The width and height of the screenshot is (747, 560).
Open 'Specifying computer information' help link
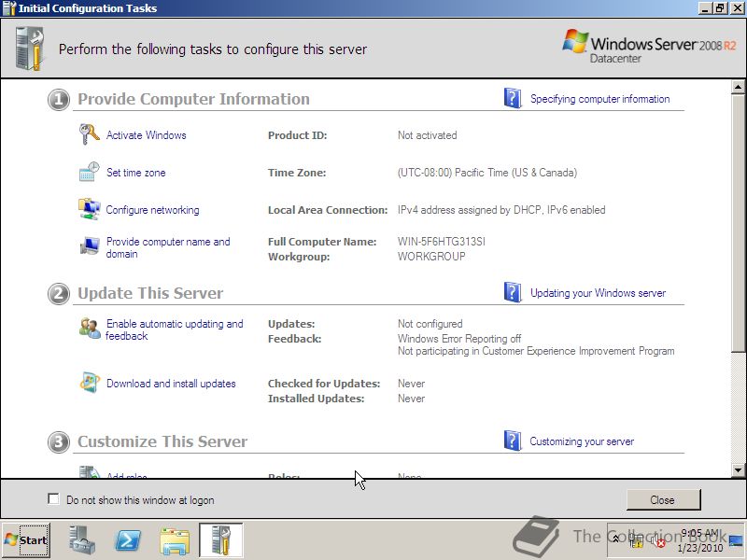coord(599,99)
